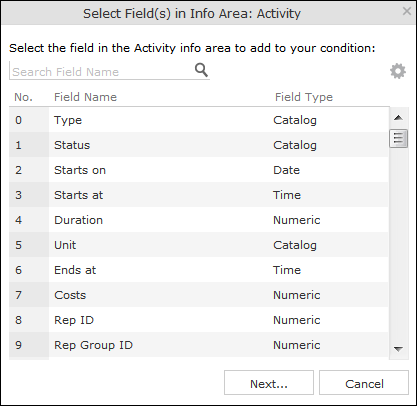Open the gear settings icon

pos(398,71)
